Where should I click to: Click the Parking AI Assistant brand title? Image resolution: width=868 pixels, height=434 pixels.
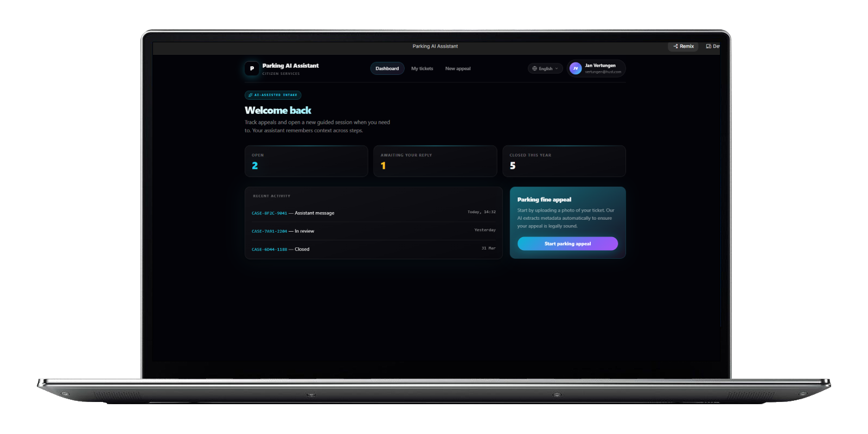click(290, 66)
